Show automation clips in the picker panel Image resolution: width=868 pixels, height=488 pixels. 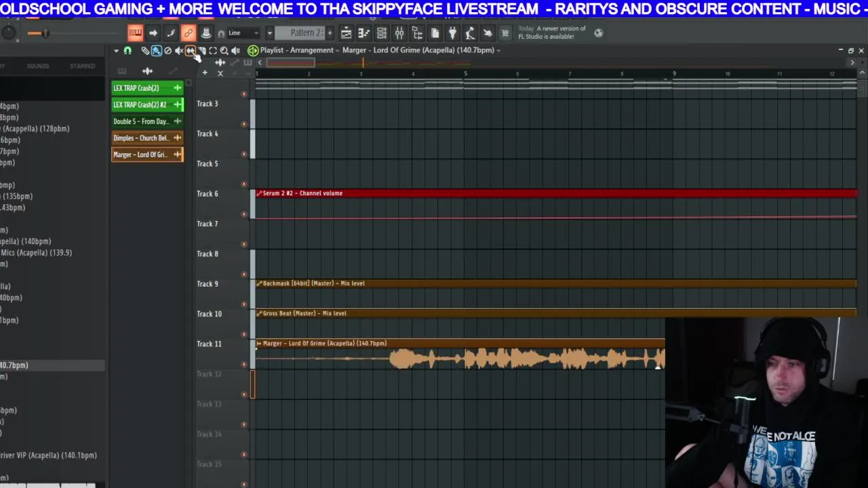click(x=174, y=70)
